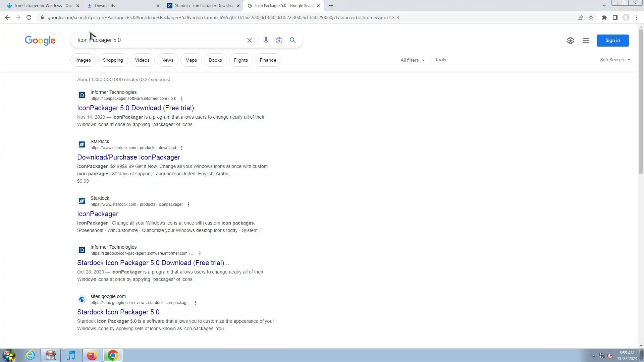Viewport: 644px width, 362px height.
Task: Open Firefox from the taskbar
Action: pyautogui.click(x=92, y=355)
